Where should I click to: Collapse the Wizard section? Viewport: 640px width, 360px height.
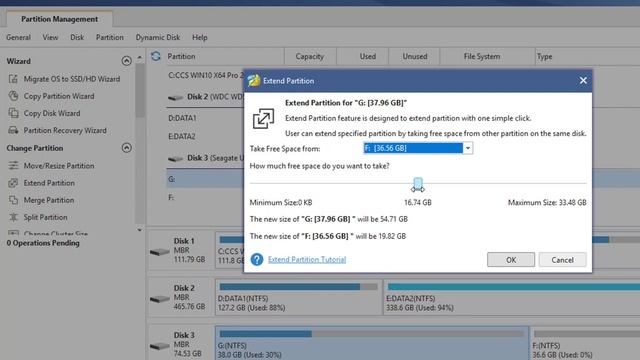click(127, 61)
